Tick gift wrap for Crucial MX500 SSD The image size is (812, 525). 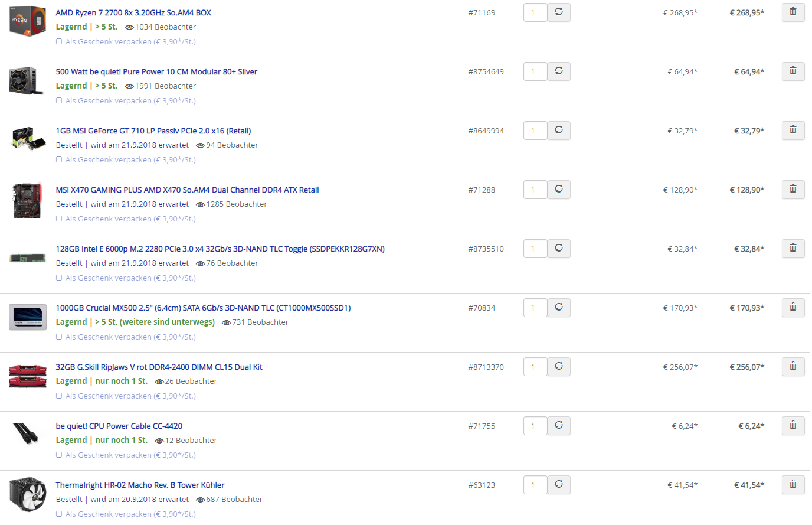click(x=59, y=337)
